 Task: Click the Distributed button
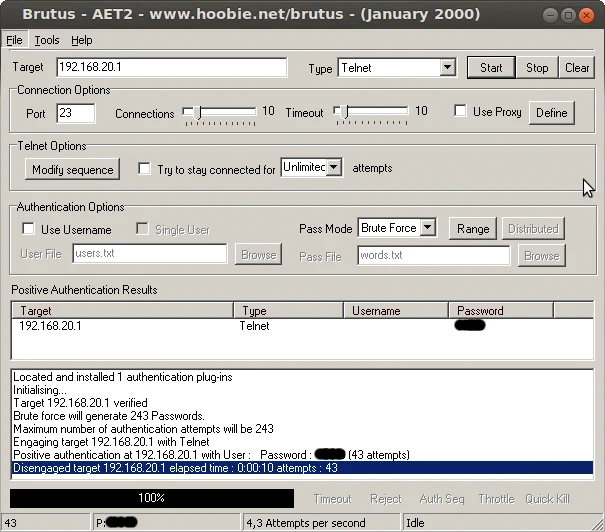533,229
